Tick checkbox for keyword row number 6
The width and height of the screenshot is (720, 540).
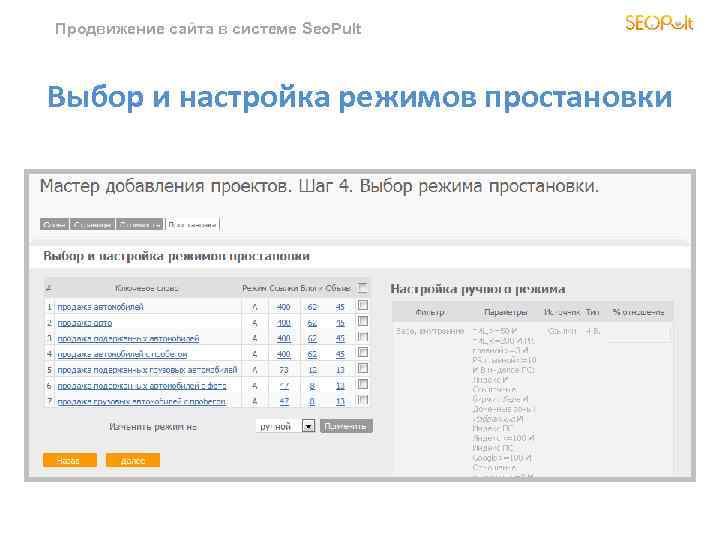(363, 384)
